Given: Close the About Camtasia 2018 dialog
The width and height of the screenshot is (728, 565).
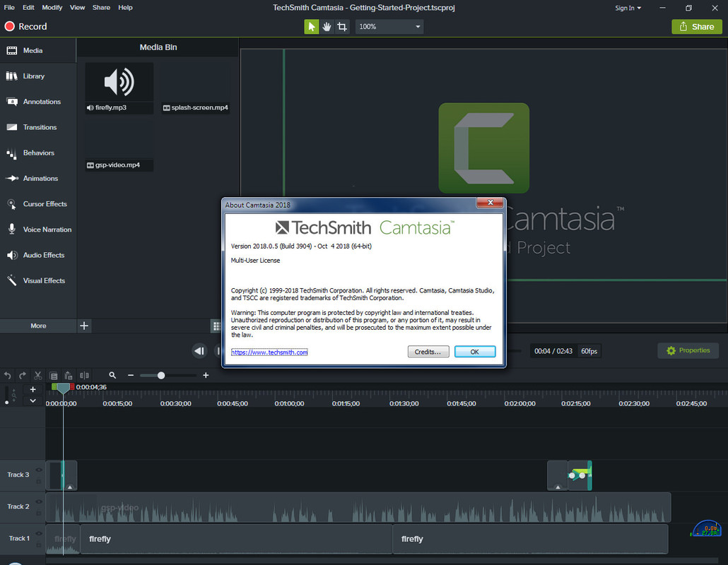Looking at the screenshot, I should 491,203.
